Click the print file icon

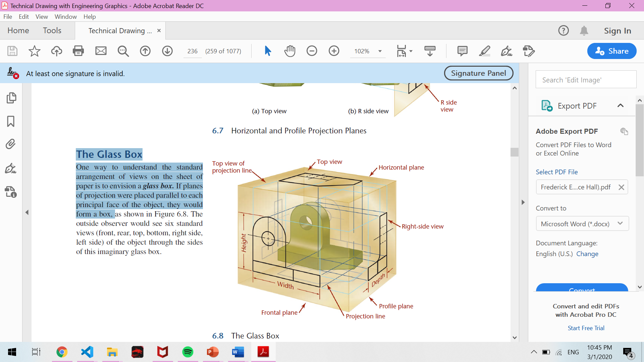(x=78, y=51)
